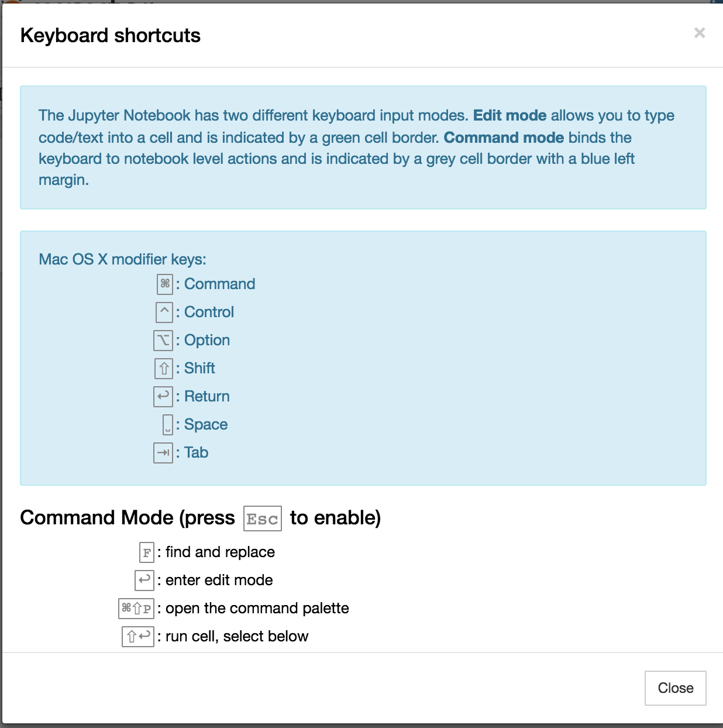
Task: Click the Command key symbol icon
Action: click(163, 284)
